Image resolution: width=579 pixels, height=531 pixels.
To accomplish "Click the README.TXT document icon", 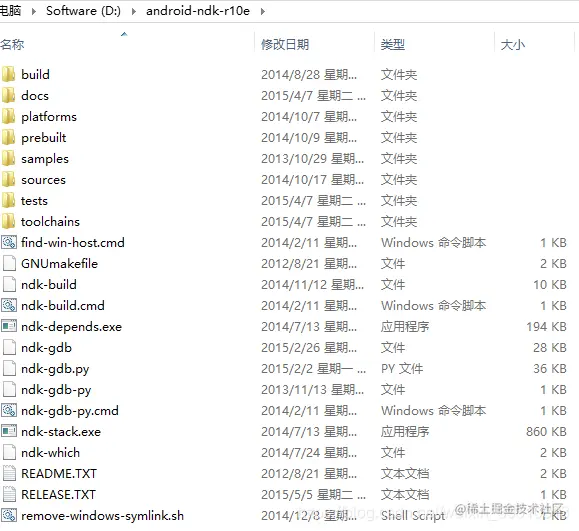I will [x=9, y=473].
